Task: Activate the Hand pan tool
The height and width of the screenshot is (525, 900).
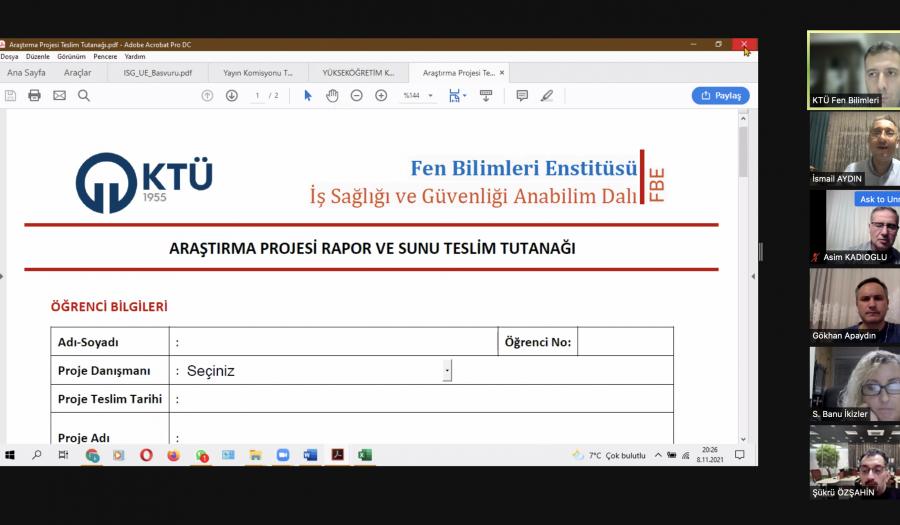Action: pyautogui.click(x=332, y=96)
